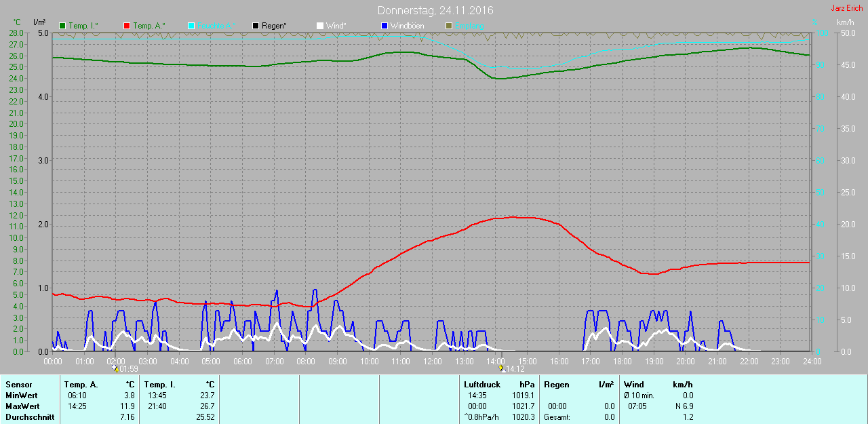Click the blue Windböen legend square
Image resolution: width=868 pixels, height=424 pixels.
(384, 26)
